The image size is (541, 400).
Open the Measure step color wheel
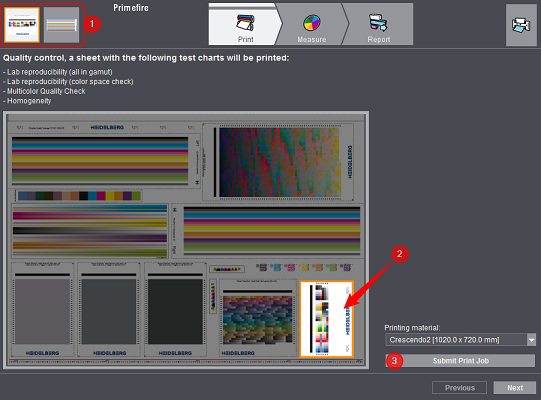pos(312,23)
